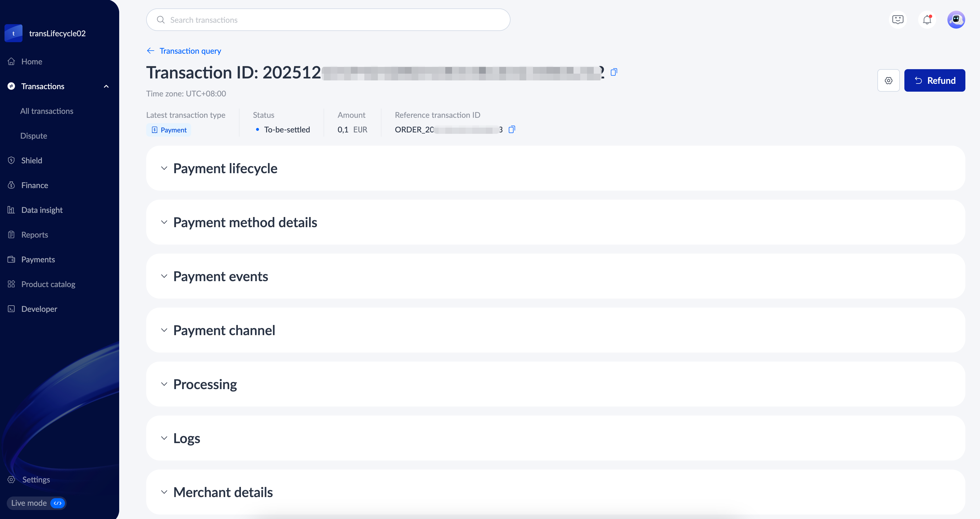Expand the Payment lifecycle section
Screen dimensions: 980x519
(164, 168)
